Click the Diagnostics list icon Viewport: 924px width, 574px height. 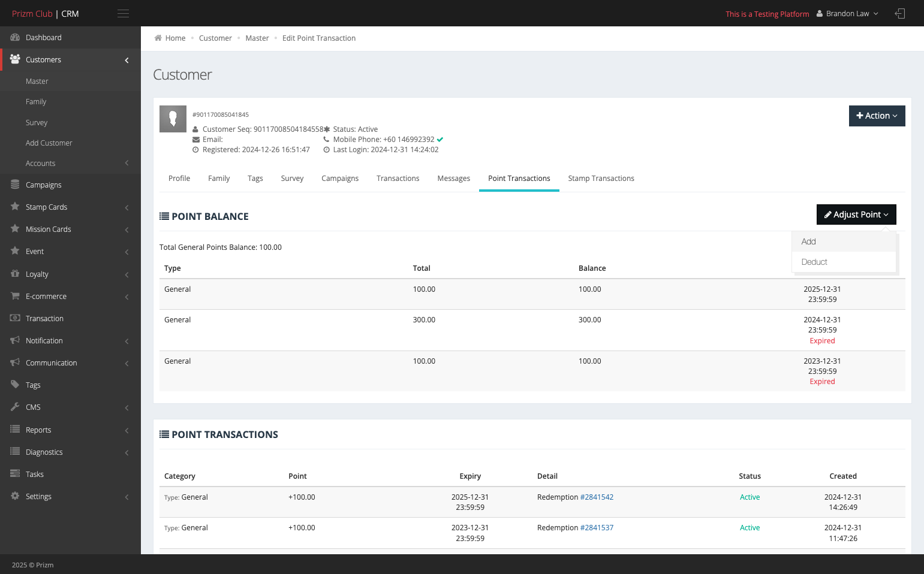point(15,452)
